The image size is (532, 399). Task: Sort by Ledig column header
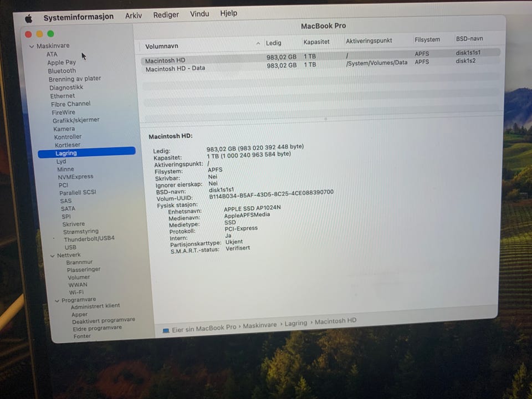[x=273, y=43]
